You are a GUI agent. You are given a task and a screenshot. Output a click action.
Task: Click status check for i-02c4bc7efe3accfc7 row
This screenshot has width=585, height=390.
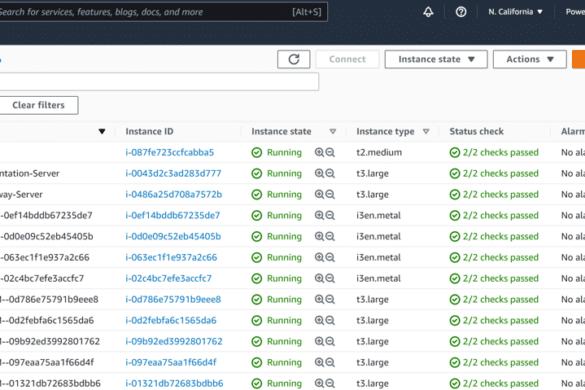coord(494,278)
